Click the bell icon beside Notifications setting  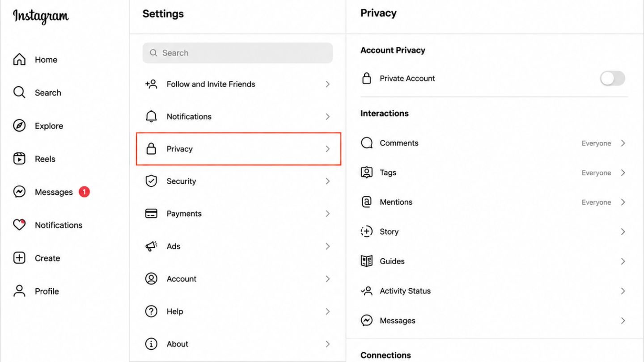(152, 117)
